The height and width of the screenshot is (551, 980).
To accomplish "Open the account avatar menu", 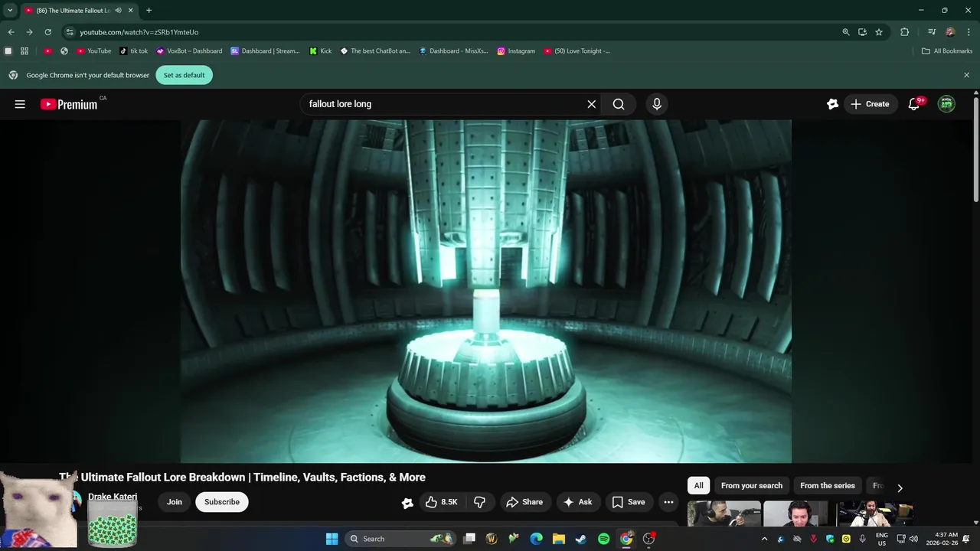I will pyautogui.click(x=946, y=104).
